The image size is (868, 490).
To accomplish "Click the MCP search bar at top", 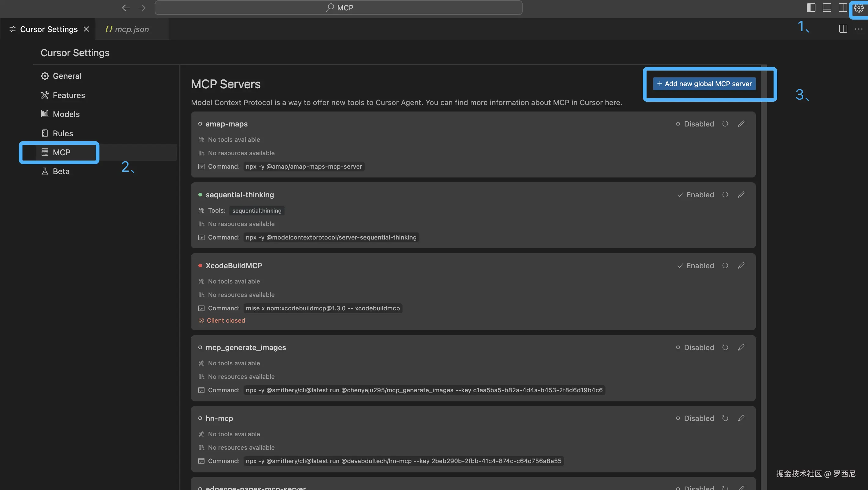I will pyautogui.click(x=339, y=8).
